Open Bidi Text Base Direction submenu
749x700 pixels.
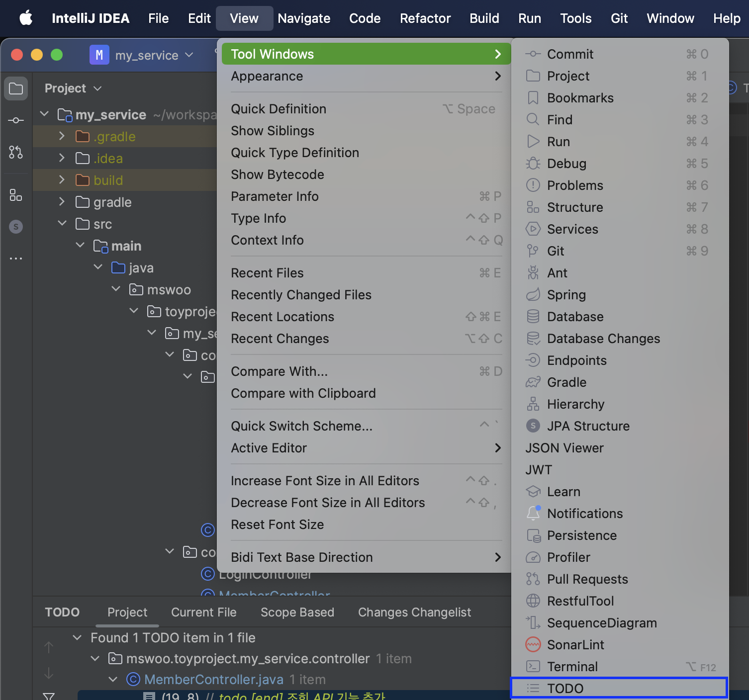366,557
